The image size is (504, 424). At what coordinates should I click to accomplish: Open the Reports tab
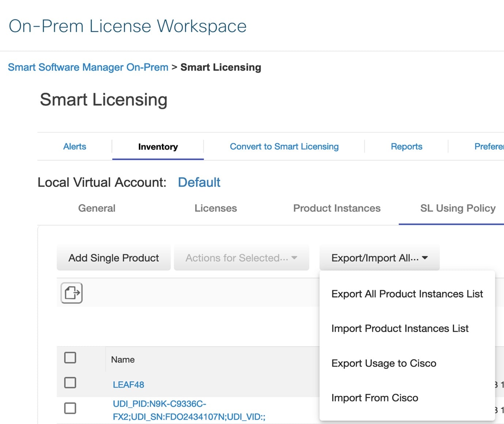[406, 147]
